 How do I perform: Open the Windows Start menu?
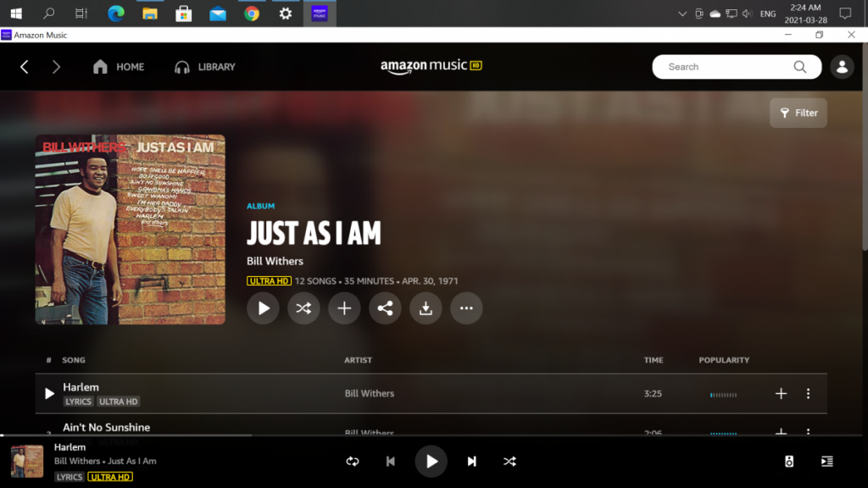[16, 14]
